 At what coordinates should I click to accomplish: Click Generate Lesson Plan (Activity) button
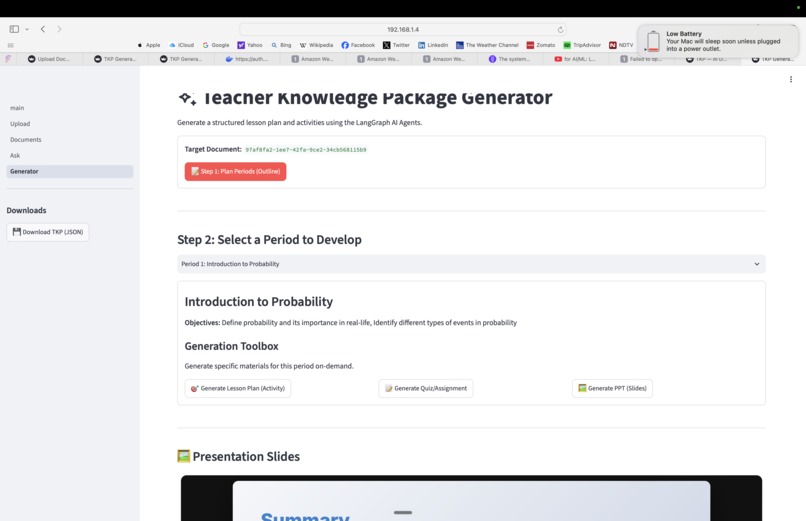237,388
